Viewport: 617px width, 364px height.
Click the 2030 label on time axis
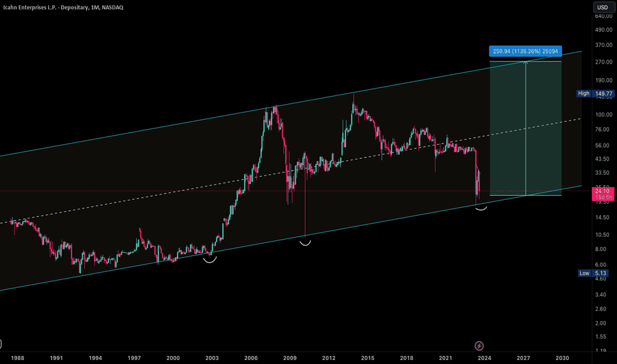click(x=562, y=358)
